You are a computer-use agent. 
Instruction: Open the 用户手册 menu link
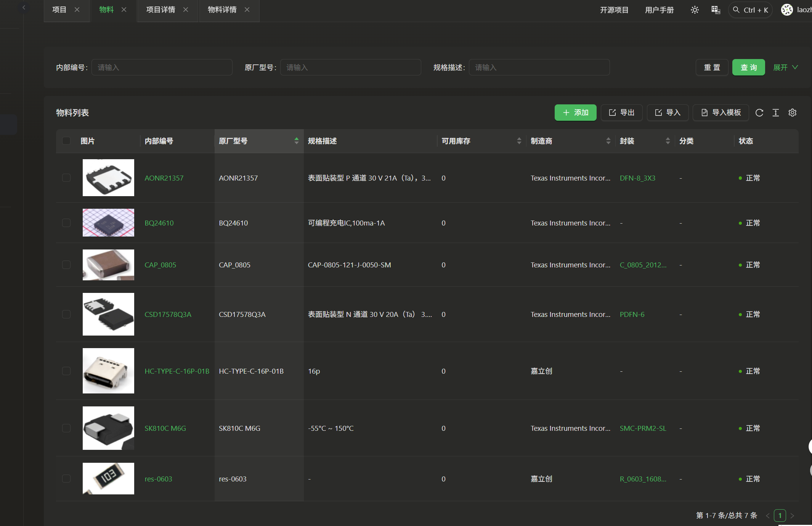point(659,10)
